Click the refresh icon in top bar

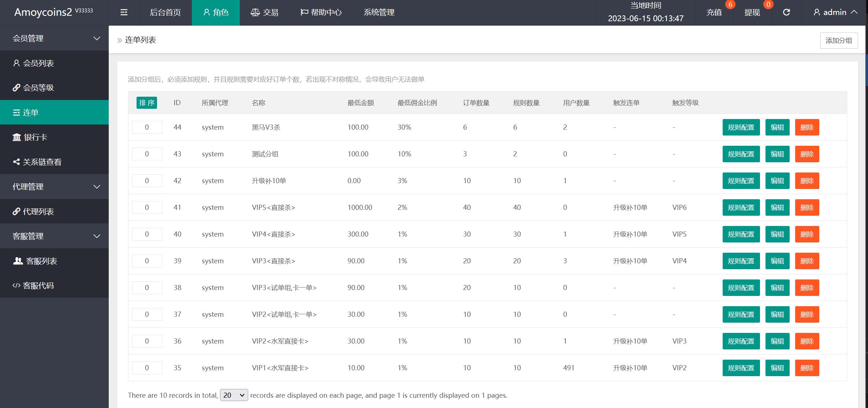[x=786, y=12]
